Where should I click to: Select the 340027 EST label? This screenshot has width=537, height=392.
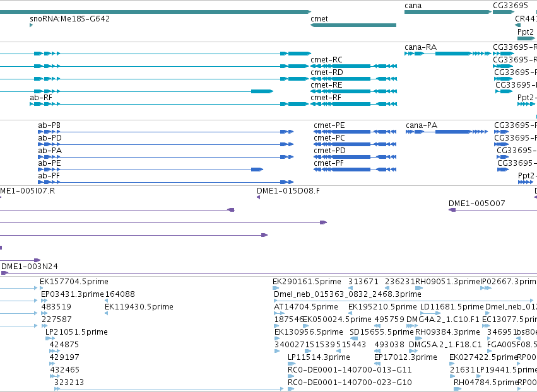289,345
